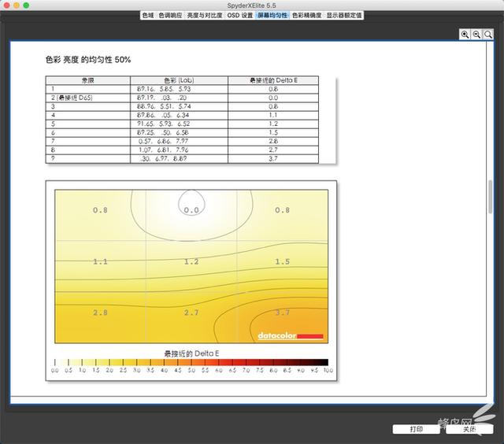Click Delta E value 2.8 in table
The image size is (504, 444).
(273, 141)
